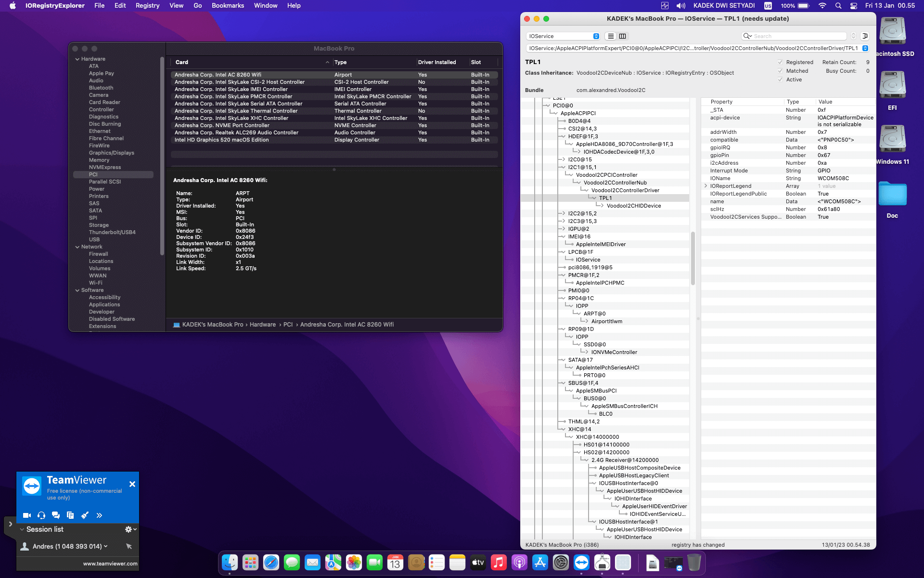Toggle the Matched checkbox
This screenshot has width=924, height=578.
pos(780,71)
